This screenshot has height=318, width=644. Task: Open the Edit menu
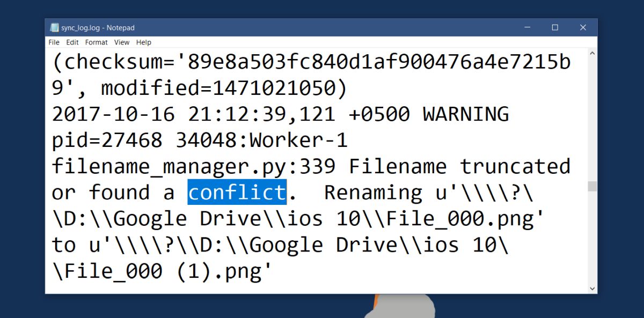(x=72, y=42)
